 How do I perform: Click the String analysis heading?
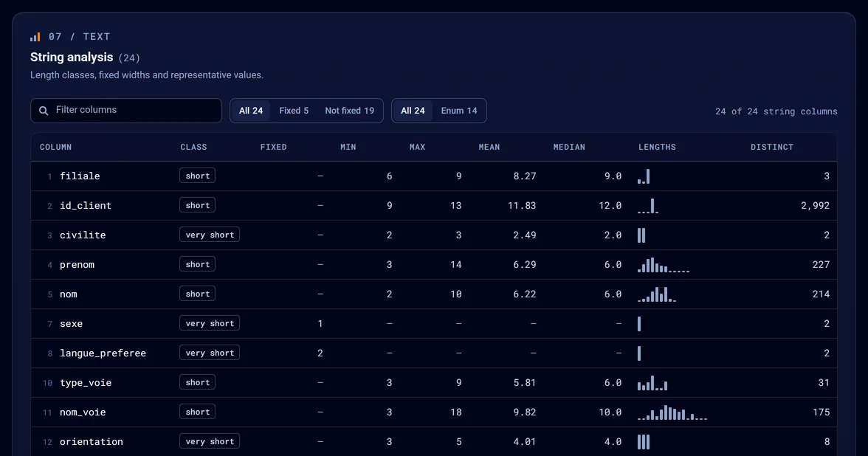pos(72,57)
